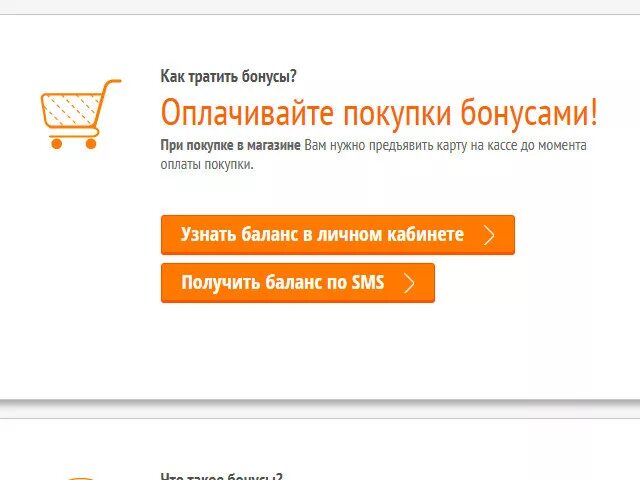The height and width of the screenshot is (480, 640).
Task: Click the chevron arrow on the SMS balance button
Action: click(x=409, y=283)
